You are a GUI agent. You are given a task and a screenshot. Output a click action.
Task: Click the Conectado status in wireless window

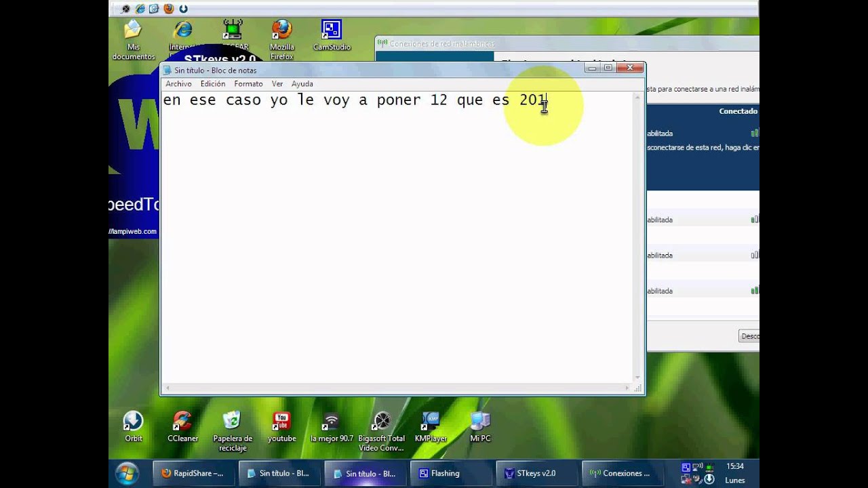tap(738, 111)
